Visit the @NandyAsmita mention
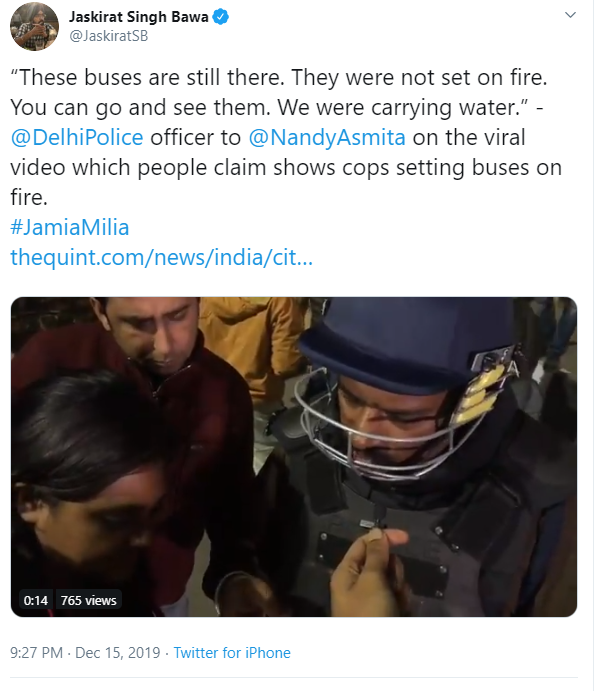This screenshot has width=594, height=691. (x=327, y=137)
